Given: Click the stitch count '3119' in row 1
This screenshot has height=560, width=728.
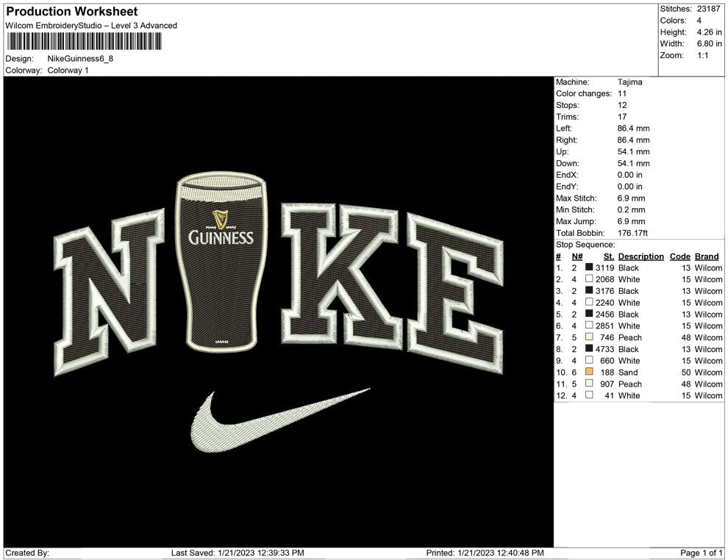Looking at the screenshot, I should 605,268.
